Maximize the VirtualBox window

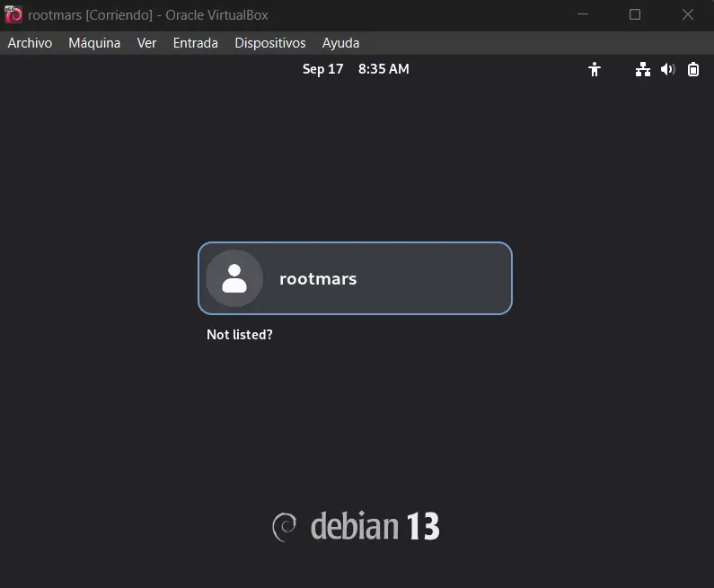635,14
